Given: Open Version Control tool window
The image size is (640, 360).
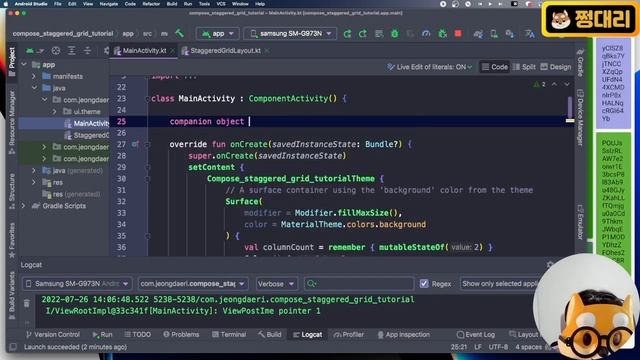Looking at the screenshot, I should pyautogui.click(x=53, y=335).
